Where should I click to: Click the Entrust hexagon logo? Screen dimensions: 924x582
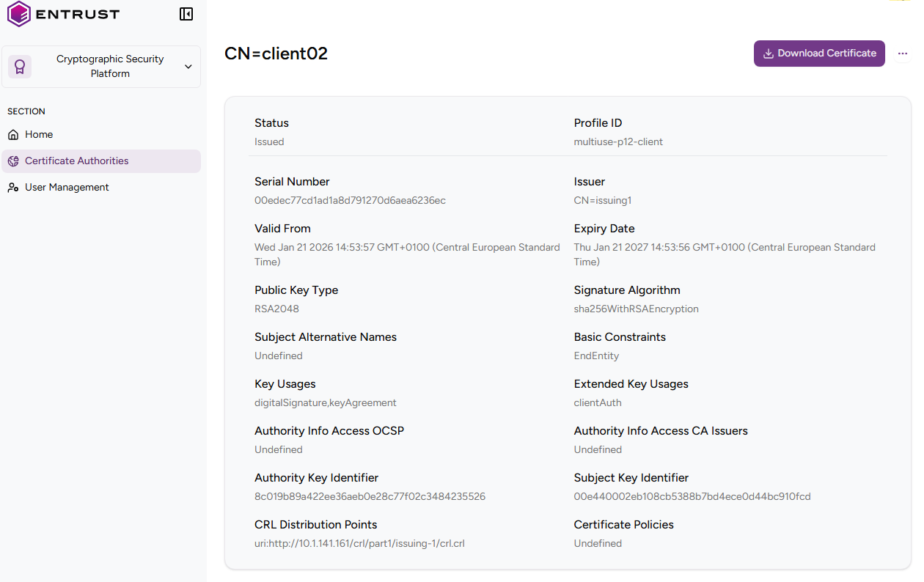(19, 14)
